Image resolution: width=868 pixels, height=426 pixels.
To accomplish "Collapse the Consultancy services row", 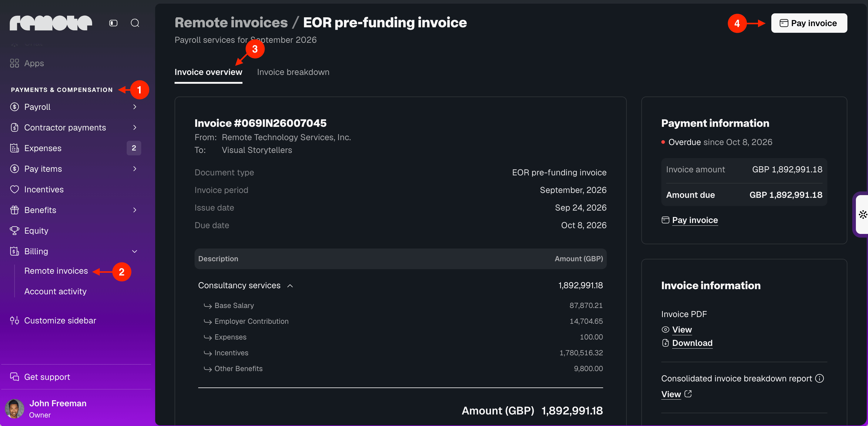I will tap(290, 286).
